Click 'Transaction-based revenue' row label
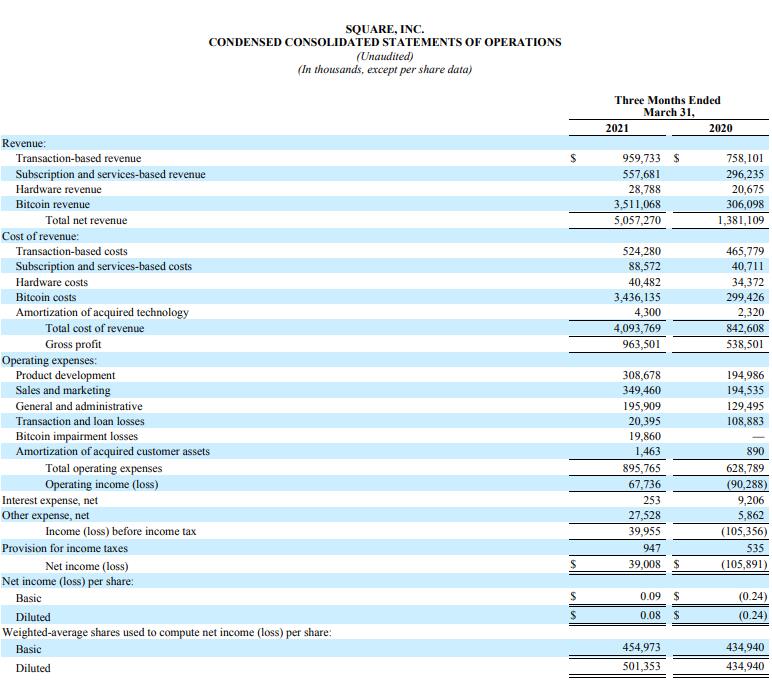Viewport: 772px width, 686px height. 78,158
